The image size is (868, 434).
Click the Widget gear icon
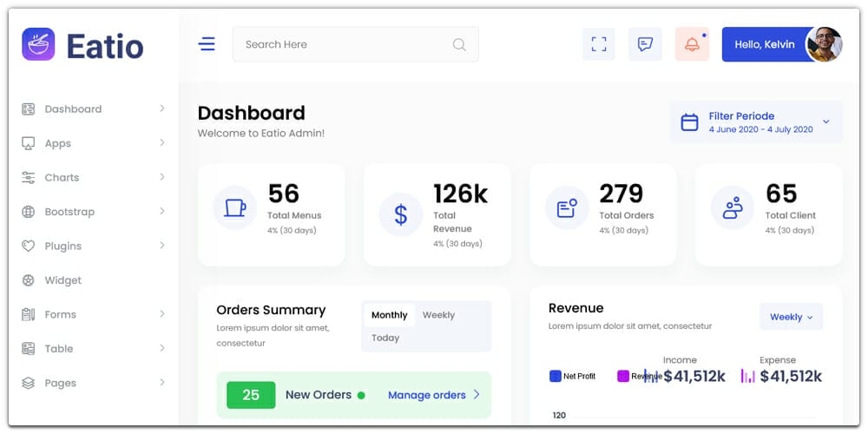pyautogui.click(x=29, y=280)
